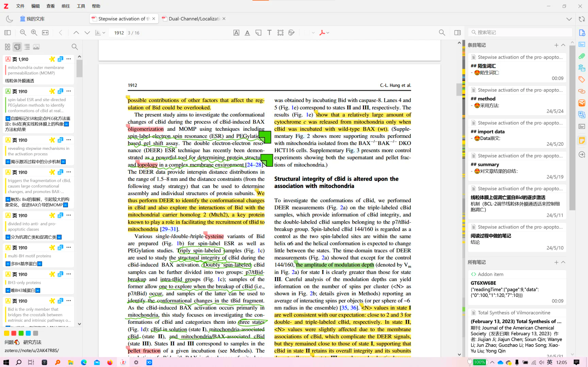Open Tools menu (工具)

(x=81, y=6)
